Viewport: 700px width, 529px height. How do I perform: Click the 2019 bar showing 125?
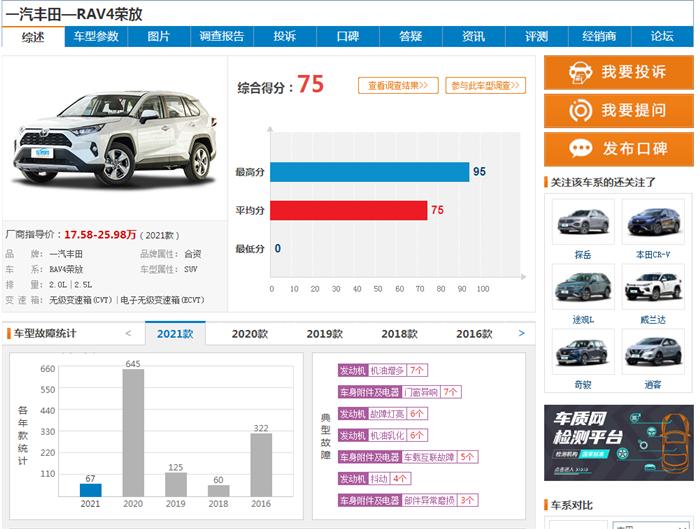[x=176, y=484]
